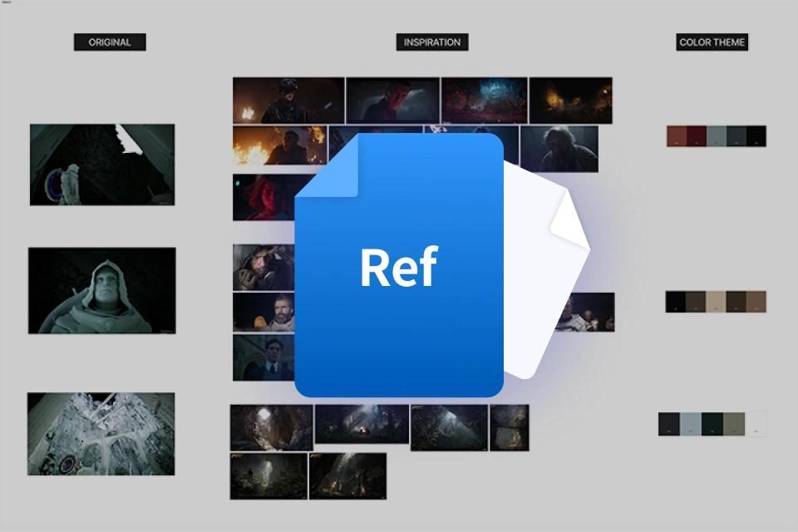Select red and blue glowing cave reference
The height and width of the screenshot is (532, 798).
pos(485,101)
